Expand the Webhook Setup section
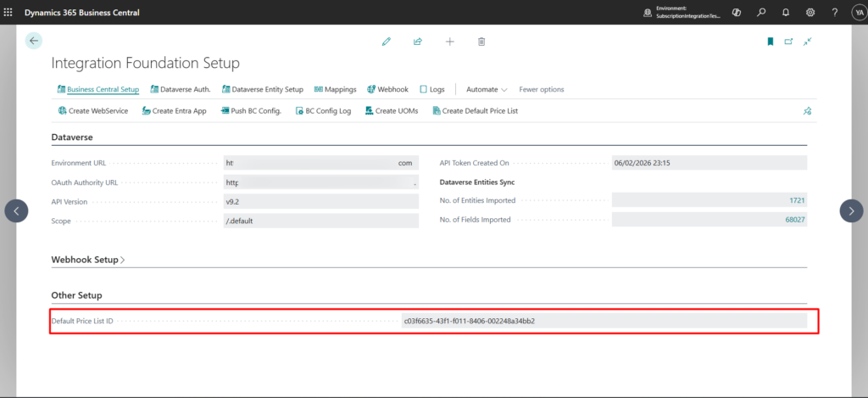868x398 pixels. (88, 260)
